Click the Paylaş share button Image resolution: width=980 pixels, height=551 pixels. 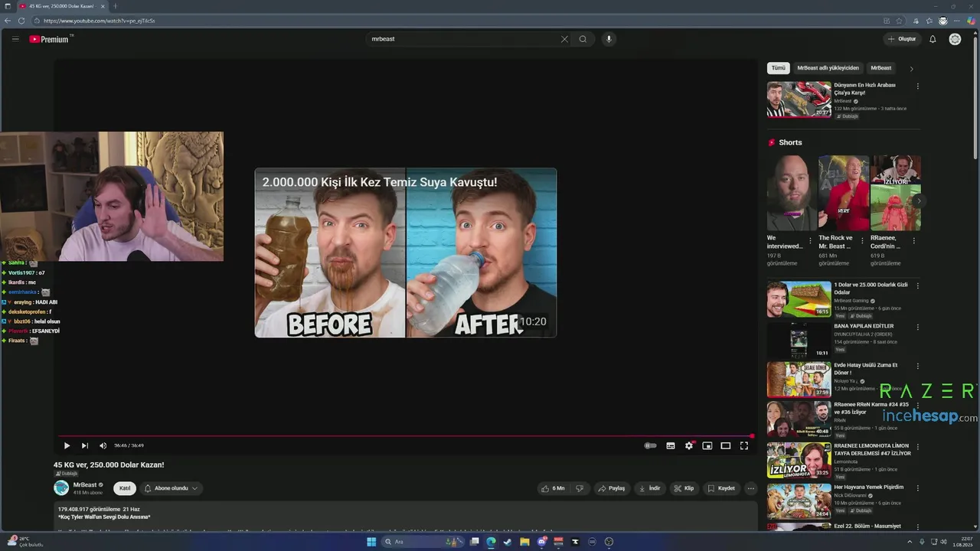[x=612, y=488]
